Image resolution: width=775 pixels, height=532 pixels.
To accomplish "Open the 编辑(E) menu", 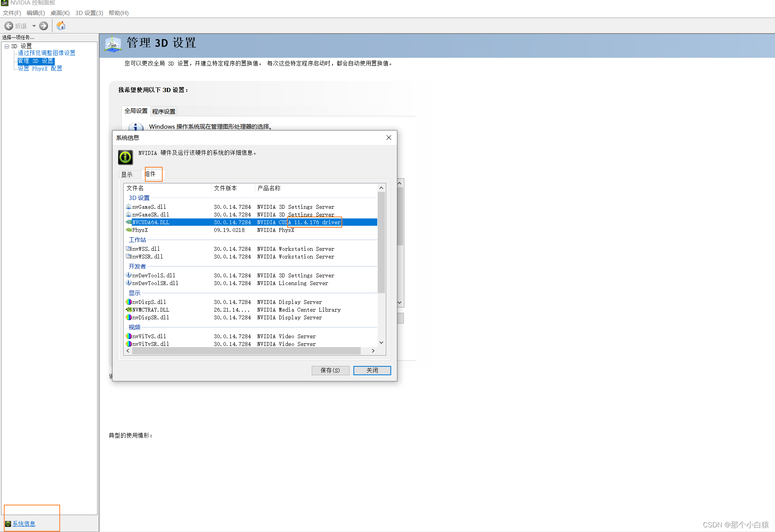I will point(36,13).
